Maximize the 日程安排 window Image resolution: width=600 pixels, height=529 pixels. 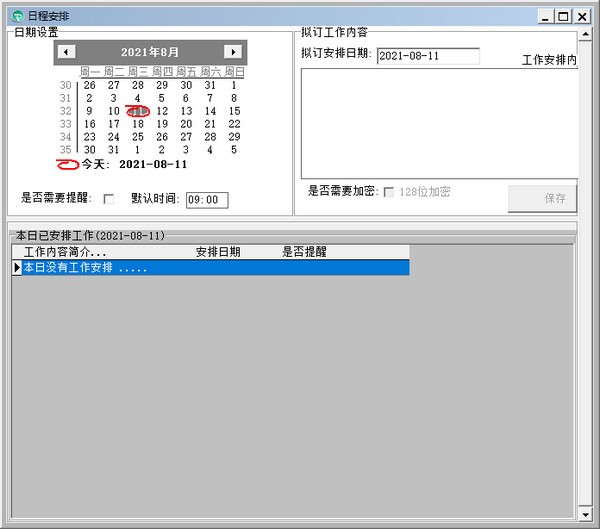coord(563,16)
